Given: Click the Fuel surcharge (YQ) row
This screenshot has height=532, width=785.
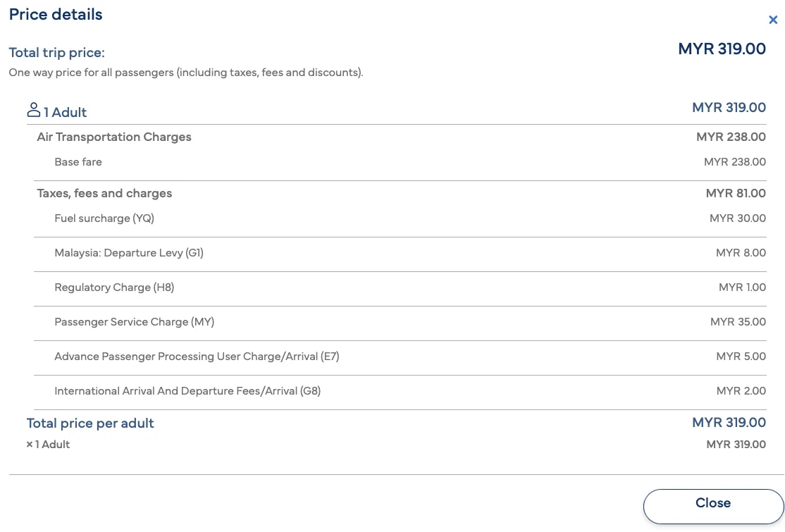Looking at the screenshot, I should 400,218.
